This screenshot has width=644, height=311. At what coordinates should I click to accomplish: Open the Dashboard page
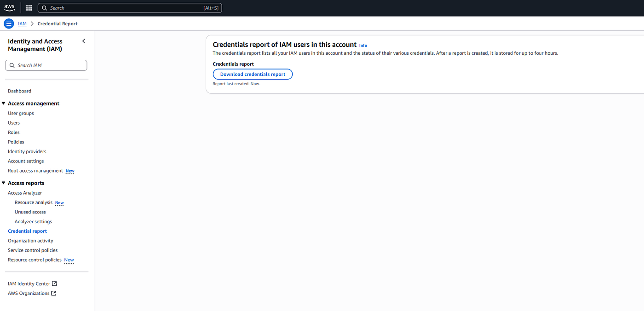(20, 91)
